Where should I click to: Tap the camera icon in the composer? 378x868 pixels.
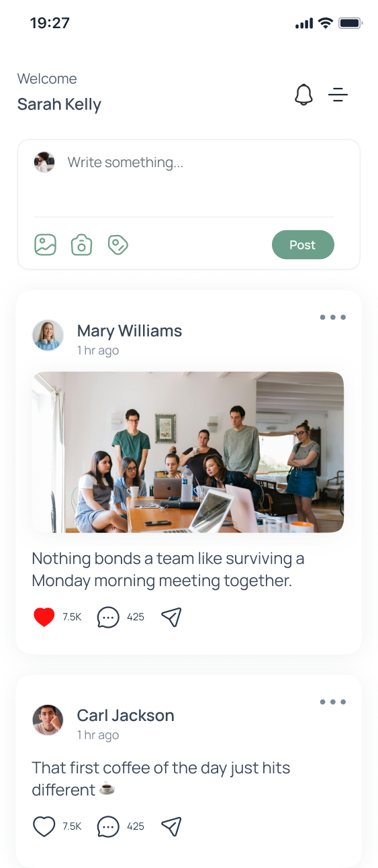tap(81, 244)
